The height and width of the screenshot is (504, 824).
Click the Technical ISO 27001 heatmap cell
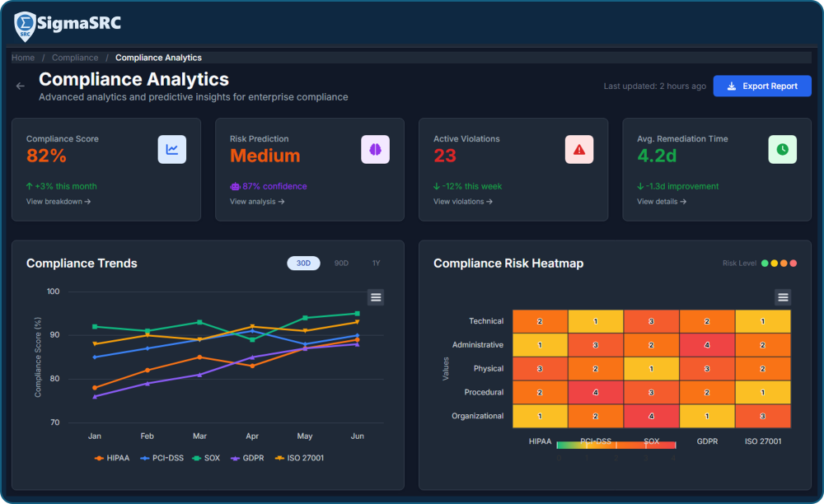762,321
